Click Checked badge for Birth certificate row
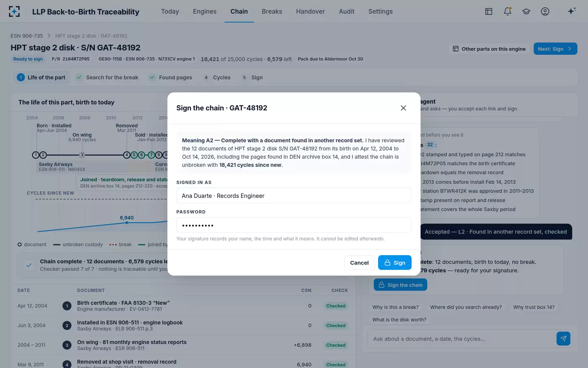Viewport: 588px width, 368px height. [x=336, y=306]
